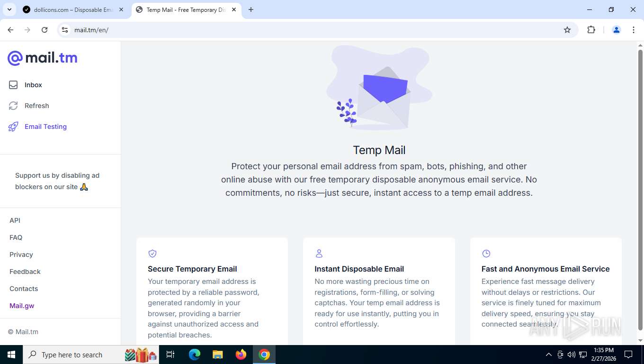Open the Chrome profile avatar
644x364 pixels.
[617, 30]
